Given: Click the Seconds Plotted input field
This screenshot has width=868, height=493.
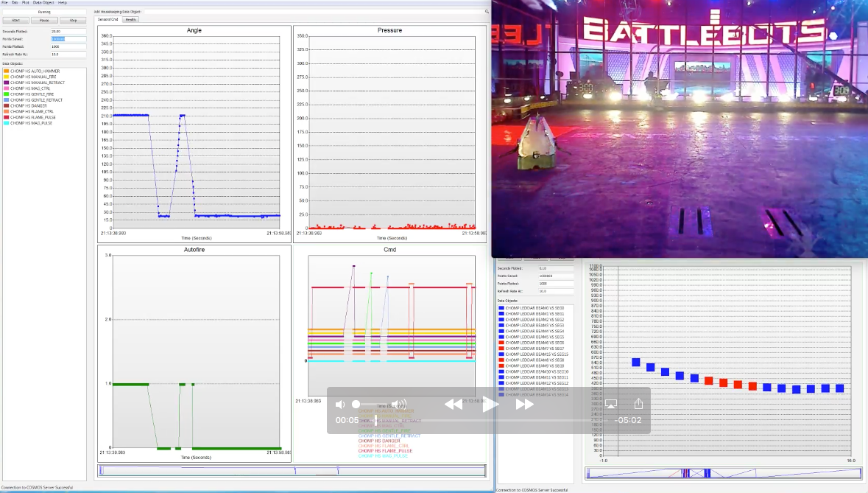Looking at the screenshot, I should pos(68,32).
